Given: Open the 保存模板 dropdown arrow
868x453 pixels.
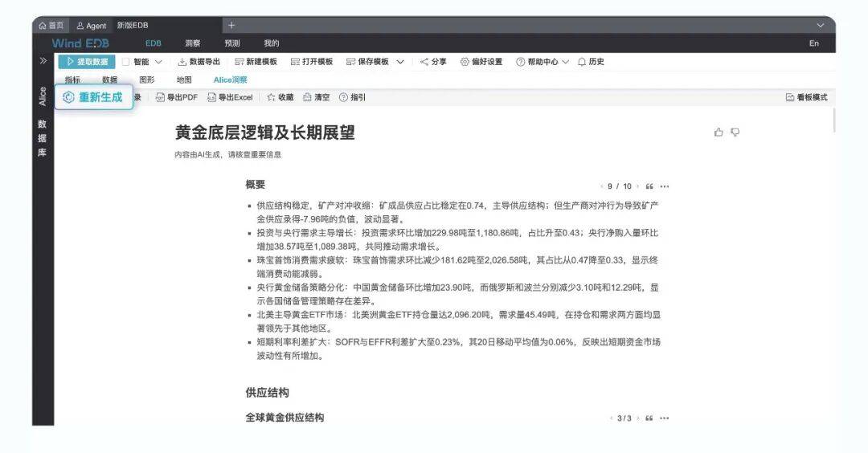Looking at the screenshot, I should [x=400, y=62].
